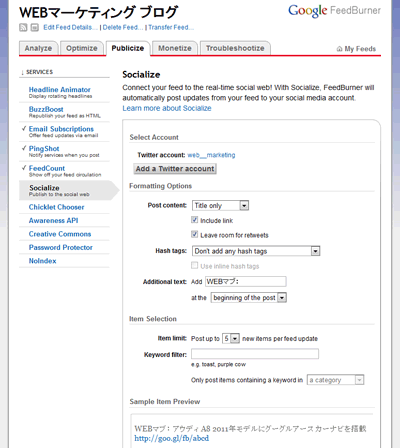Open Learn more about Socialize link
The width and height of the screenshot is (400, 448).
click(167, 108)
